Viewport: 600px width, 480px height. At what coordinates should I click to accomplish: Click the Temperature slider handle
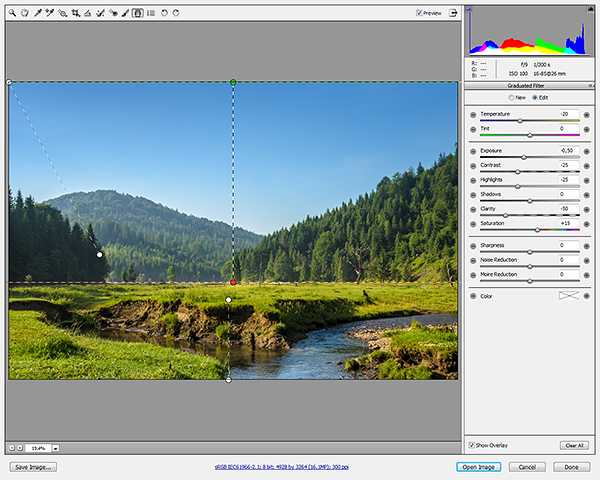tap(520, 121)
